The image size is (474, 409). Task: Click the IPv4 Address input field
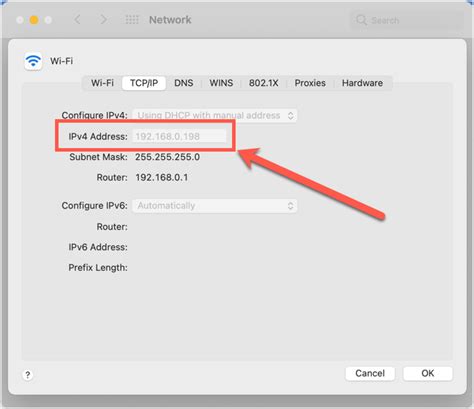[x=179, y=136]
